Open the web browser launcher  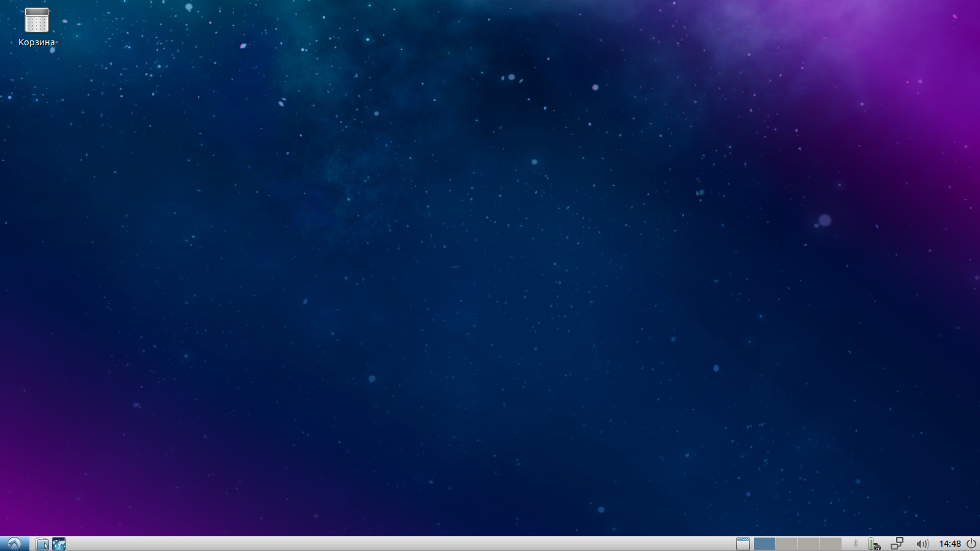59,544
